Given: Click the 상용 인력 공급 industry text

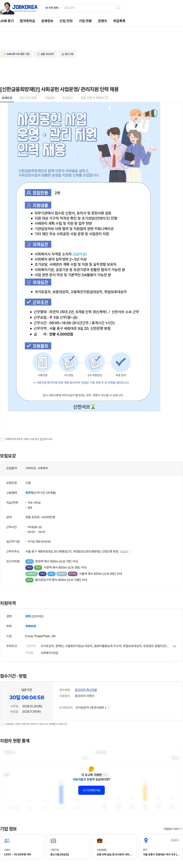Looking at the screenshot, I should 114,854.
